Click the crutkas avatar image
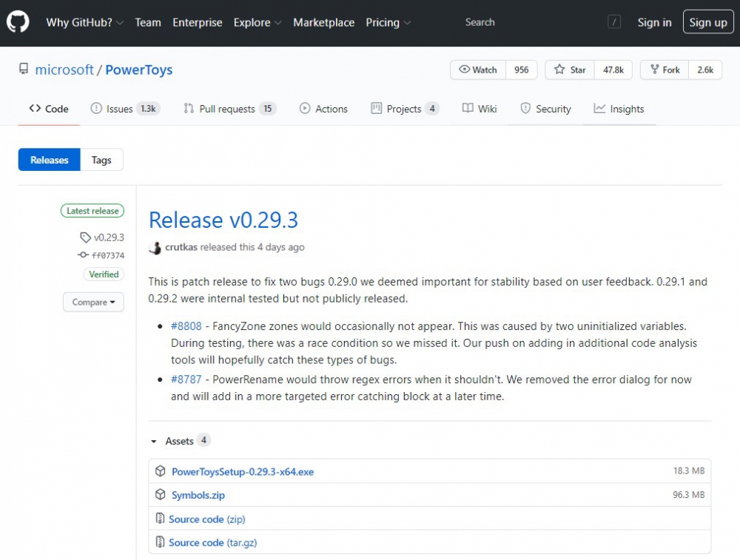The height and width of the screenshot is (560, 740). 155,248
